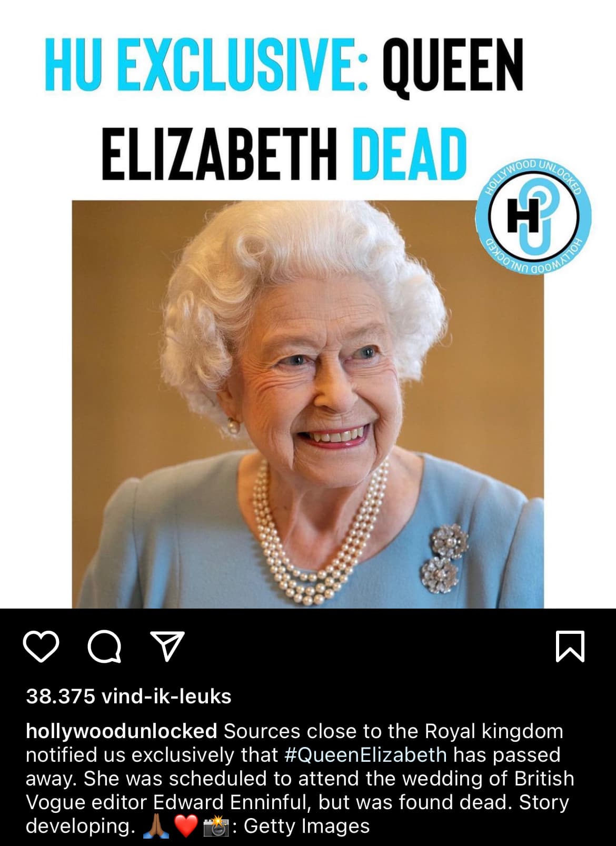Save the post with the bookmark icon
Viewport: 616px width, 846px height.
570,646
